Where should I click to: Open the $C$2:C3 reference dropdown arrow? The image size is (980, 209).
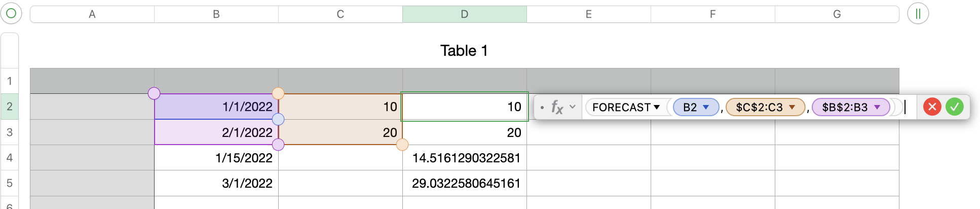792,107
